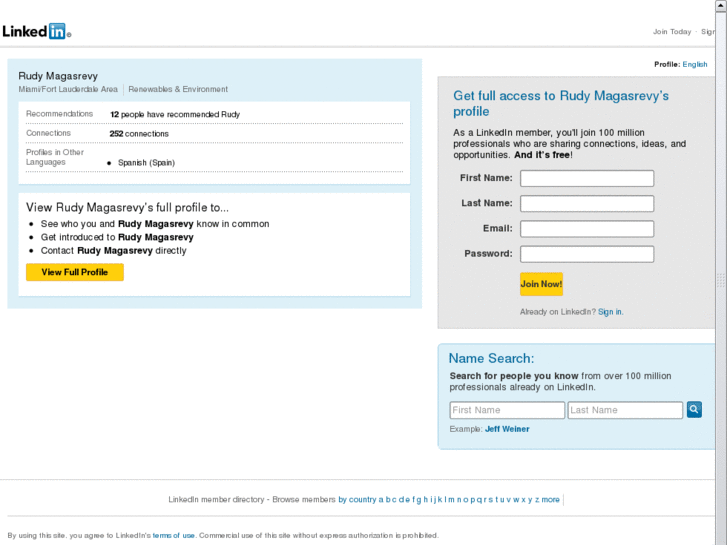Screen dimensions: 727x545
Task: Open directory letter m
Action: (452, 500)
